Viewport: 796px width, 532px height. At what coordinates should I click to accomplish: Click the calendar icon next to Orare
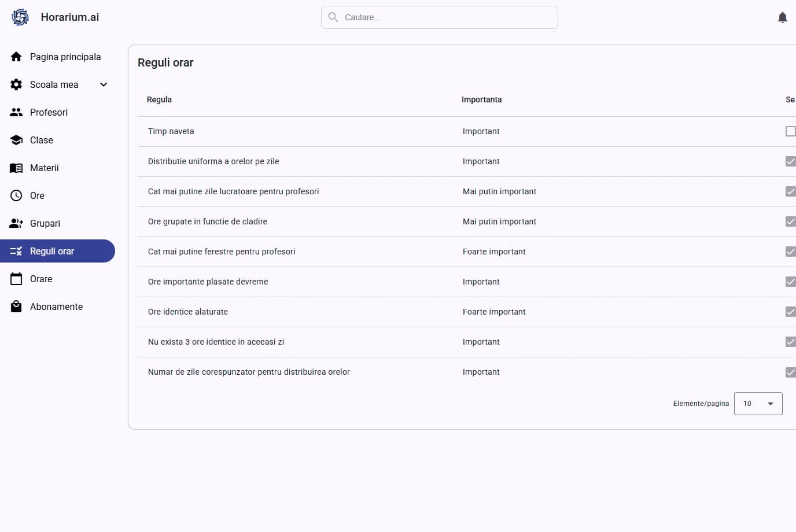pos(16,279)
